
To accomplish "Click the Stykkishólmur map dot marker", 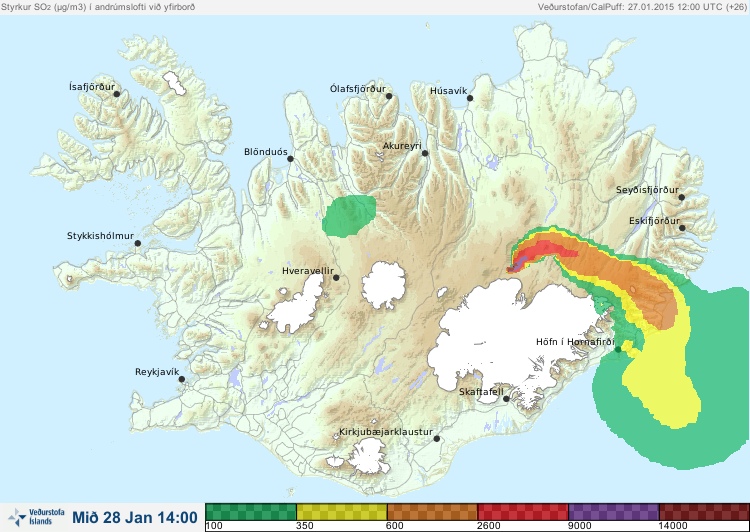I will pos(138,244).
